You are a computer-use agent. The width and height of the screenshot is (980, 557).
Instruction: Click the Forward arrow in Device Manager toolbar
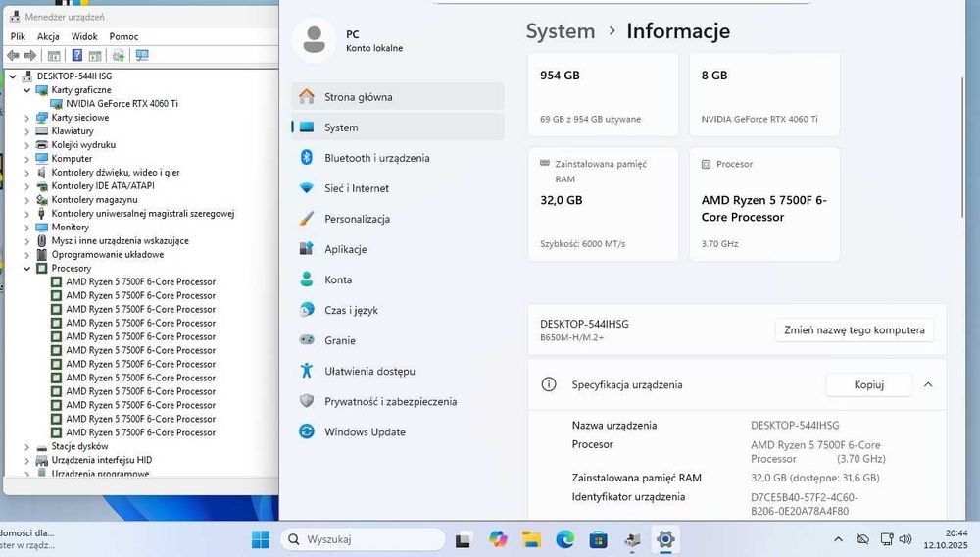pos(30,56)
